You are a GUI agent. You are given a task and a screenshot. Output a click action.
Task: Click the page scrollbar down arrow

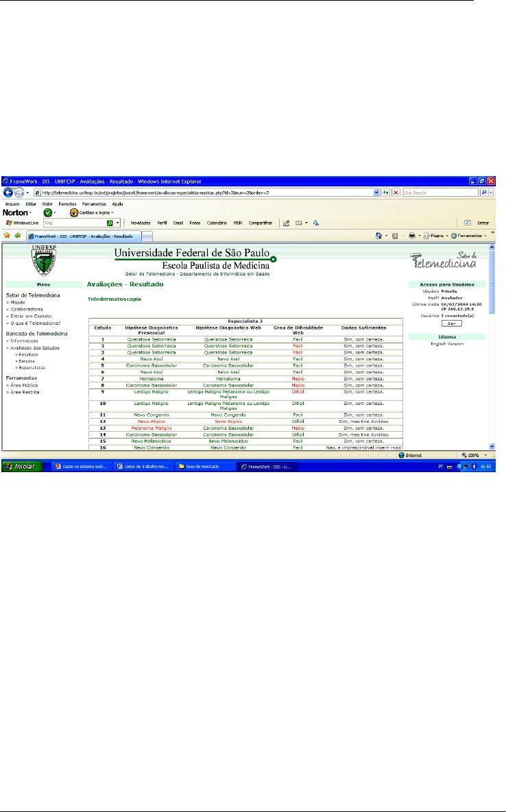[x=492, y=446]
